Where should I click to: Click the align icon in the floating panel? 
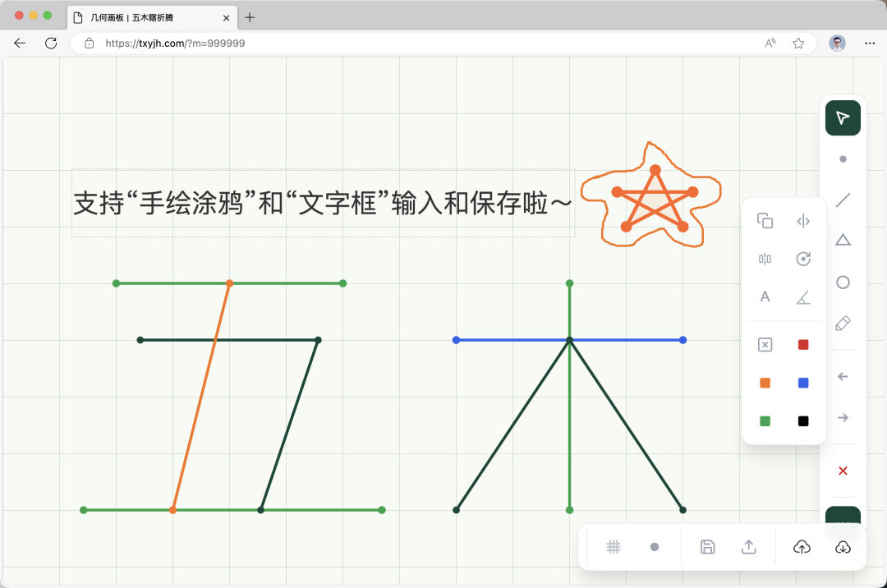click(765, 259)
